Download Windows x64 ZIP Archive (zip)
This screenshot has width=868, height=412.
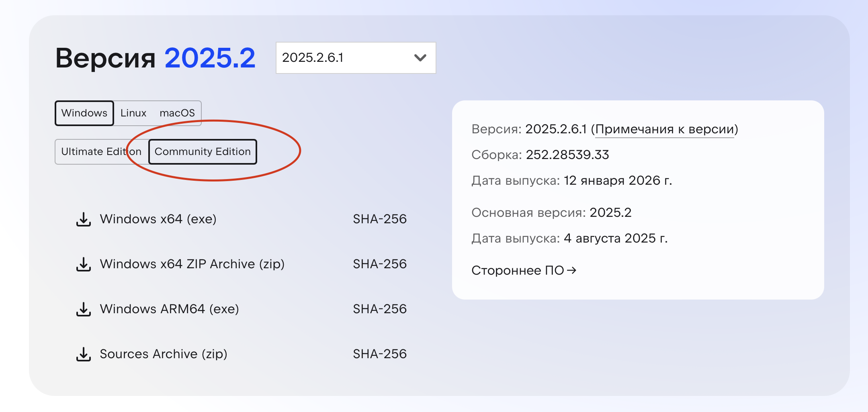[192, 264]
